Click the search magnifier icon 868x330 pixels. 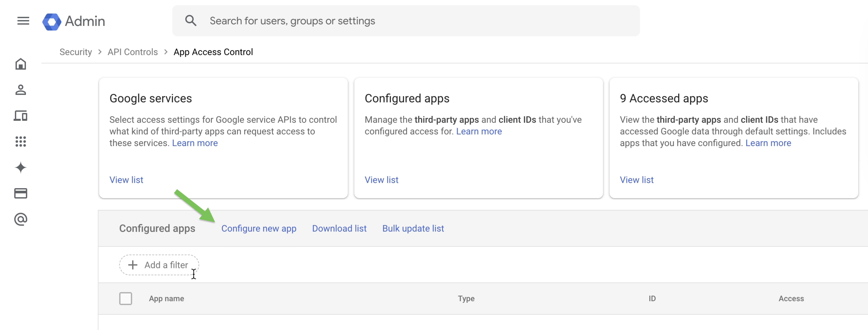tap(191, 21)
